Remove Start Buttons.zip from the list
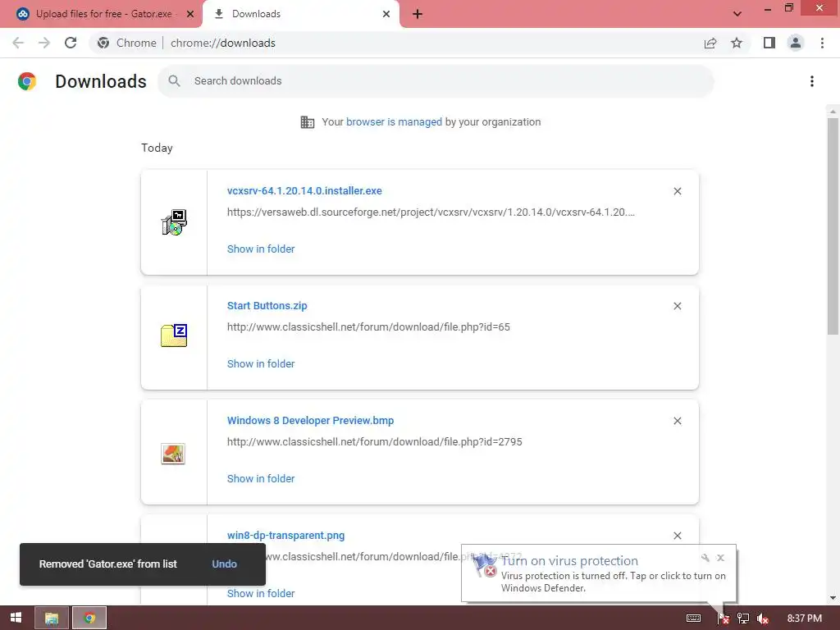This screenshot has width=840, height=630. point(677,306)
